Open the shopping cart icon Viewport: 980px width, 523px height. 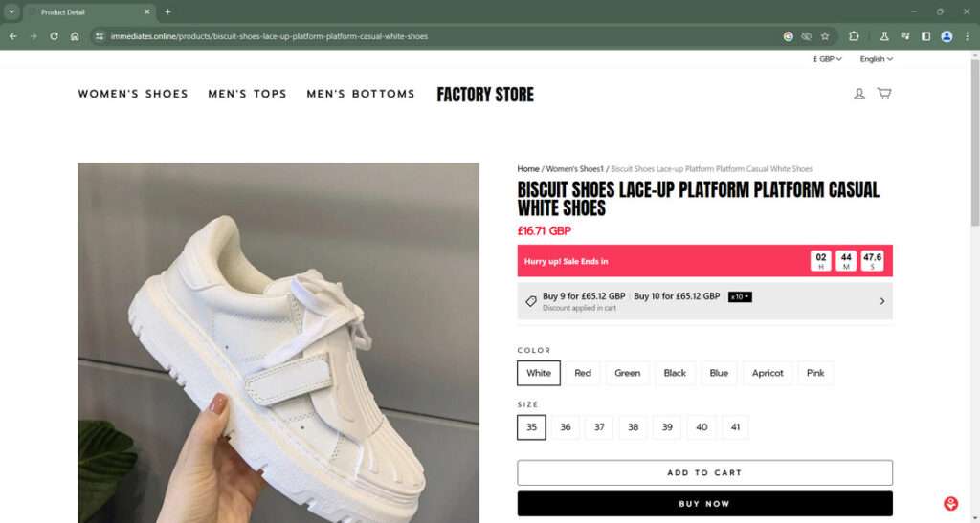[883, 94]
